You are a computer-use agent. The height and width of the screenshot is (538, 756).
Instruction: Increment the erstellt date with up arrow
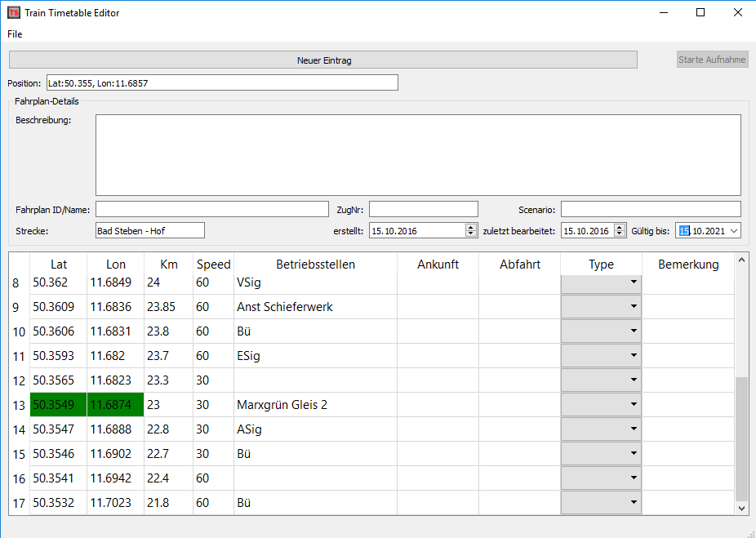click(x=471, y=228)
